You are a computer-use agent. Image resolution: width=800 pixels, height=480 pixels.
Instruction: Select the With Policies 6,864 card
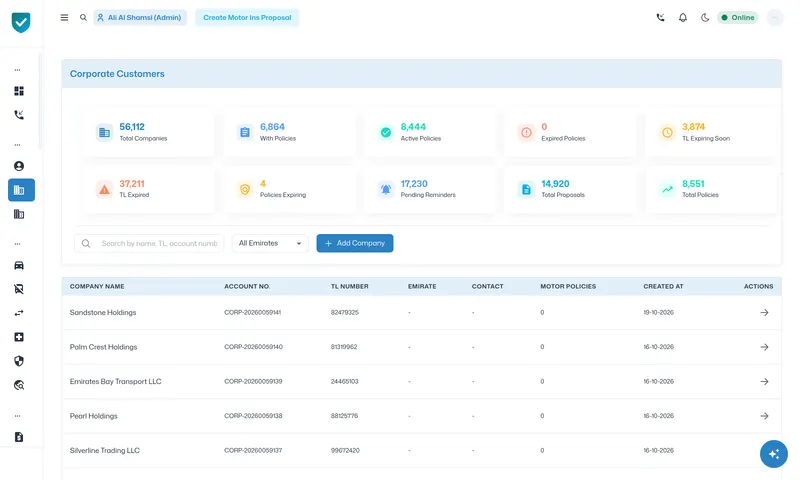coord(289,132)
